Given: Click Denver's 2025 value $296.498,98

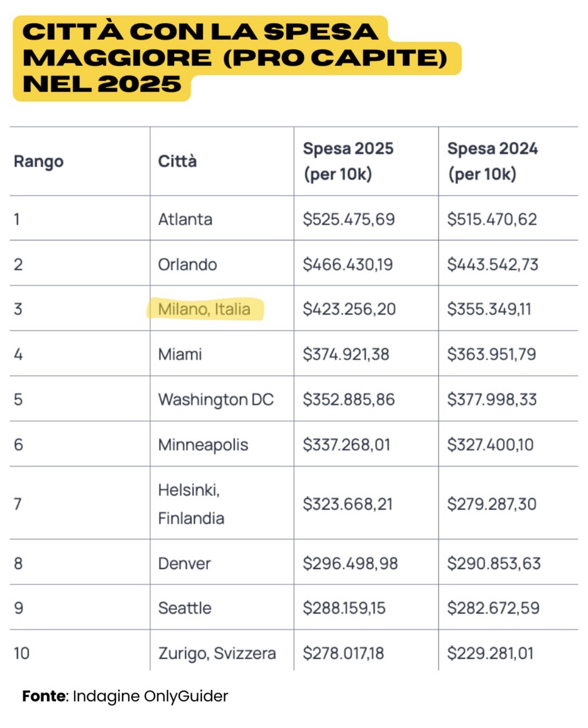Looking at the screenshot, I should click(350, 563).
